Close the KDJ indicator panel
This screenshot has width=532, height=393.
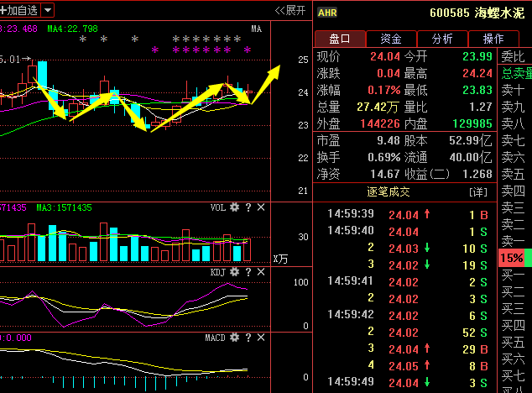[261, 273]
